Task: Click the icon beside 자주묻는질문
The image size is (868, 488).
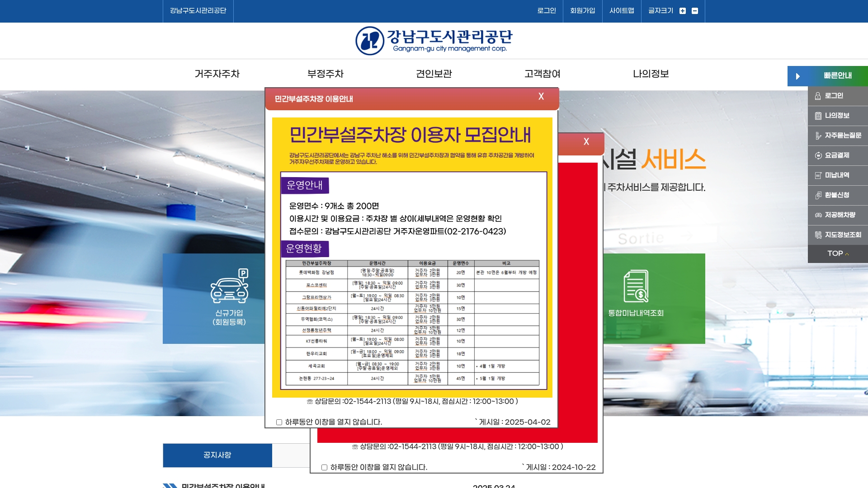Action: (818, 136)
